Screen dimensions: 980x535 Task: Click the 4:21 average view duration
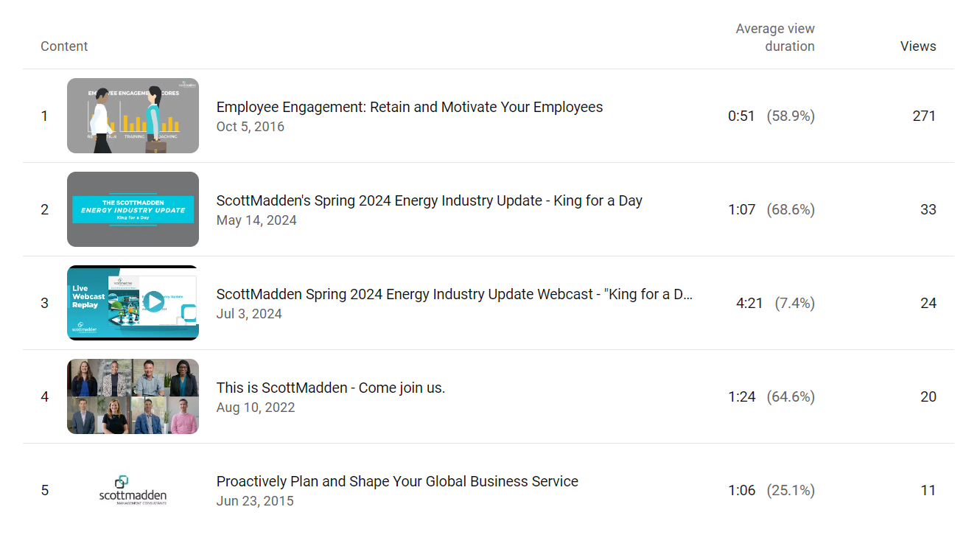749,304
